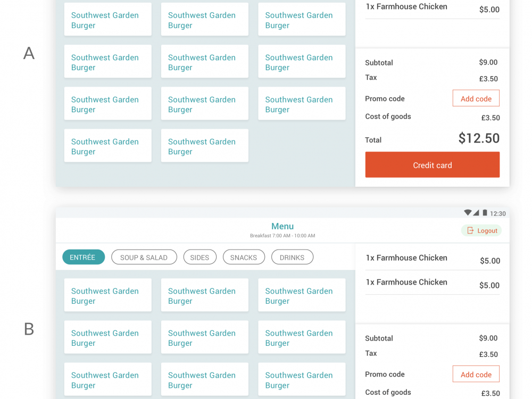Open the SIDES category
The image size is (532, 399).
pos(199,257)
